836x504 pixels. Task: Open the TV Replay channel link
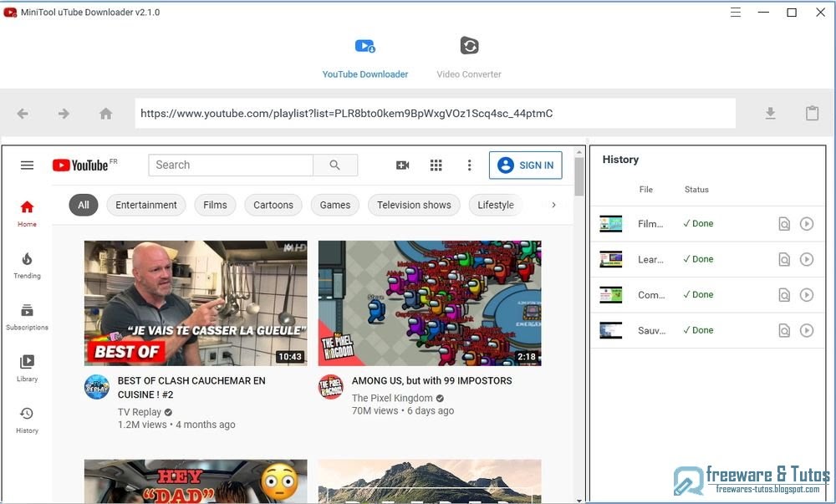139,412
